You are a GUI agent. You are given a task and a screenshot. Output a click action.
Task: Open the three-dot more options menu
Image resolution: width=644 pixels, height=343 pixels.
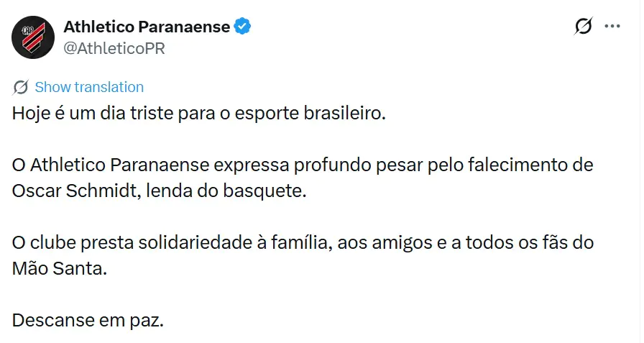click(x=612, y=27)
